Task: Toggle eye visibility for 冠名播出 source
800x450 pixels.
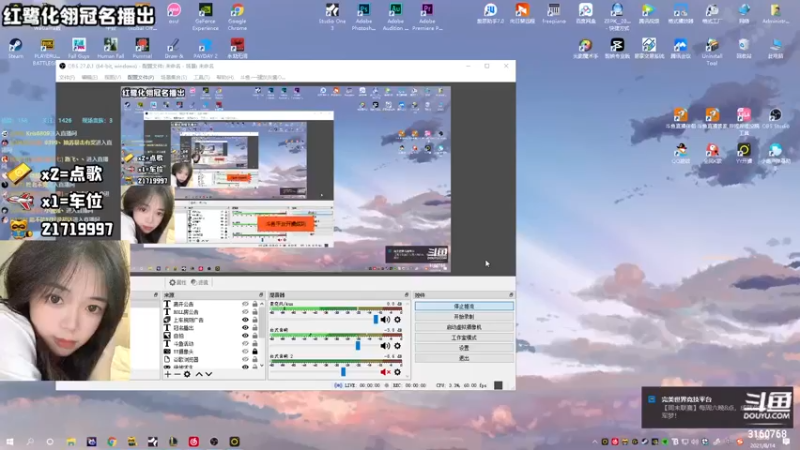Action: [x=245, y=328]
